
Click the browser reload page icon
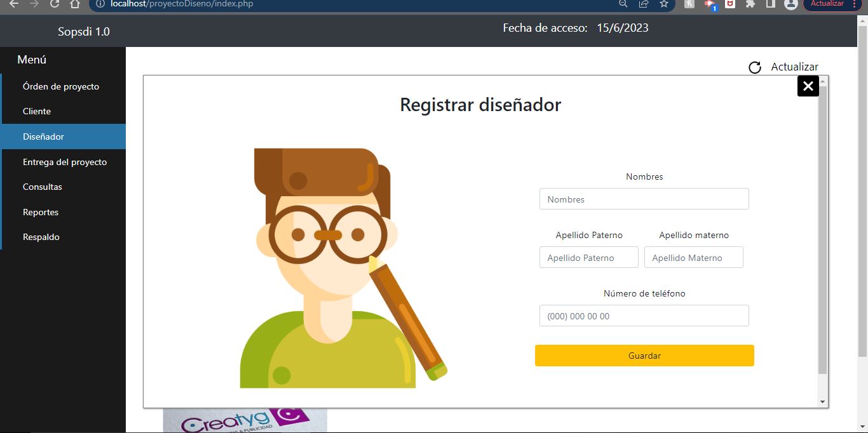[x=55, y=4]
